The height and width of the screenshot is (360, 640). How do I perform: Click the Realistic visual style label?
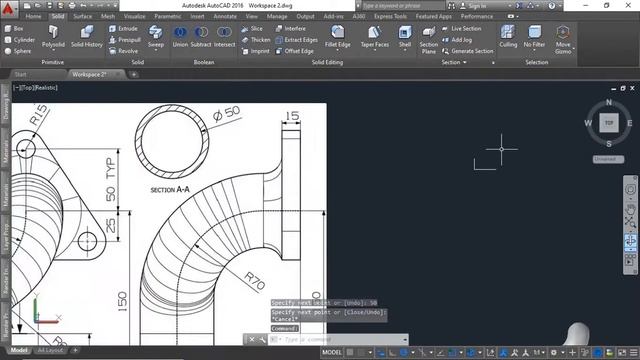(x=47, y=88)
